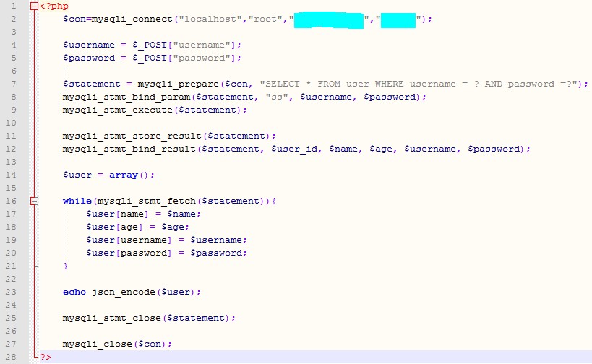592x364 pixels.
Task: Click line number 16 in the gutter
Action: tap(11, 201)
